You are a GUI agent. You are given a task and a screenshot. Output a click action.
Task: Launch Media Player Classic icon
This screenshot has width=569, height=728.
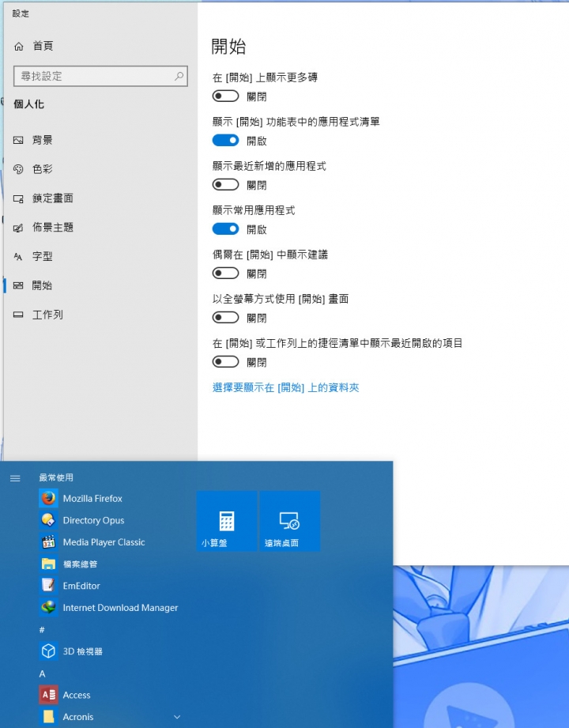point(48,541)
